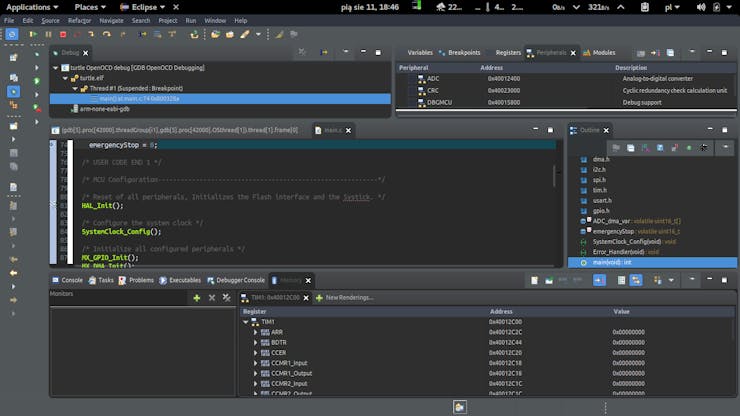Select SystemClock_Config(void) in Outline
This screenshot has width=740, height=416.
coord(628,242)
